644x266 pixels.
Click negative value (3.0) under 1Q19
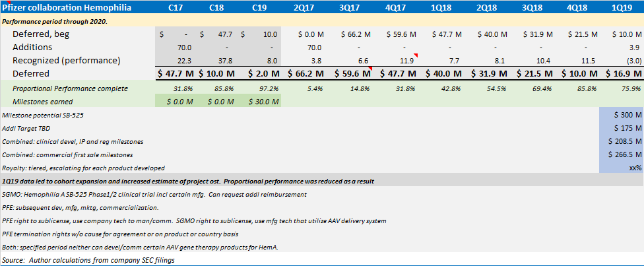(x=635, y=61)
